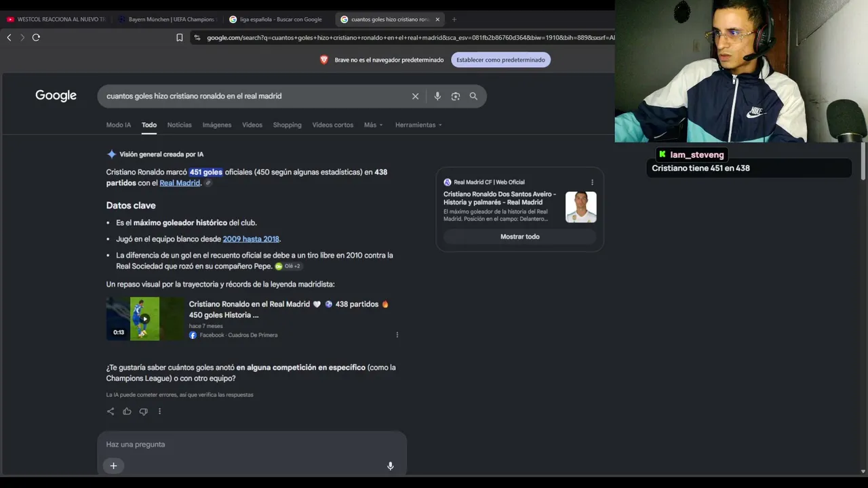Open the Videos results tab
This screenshot has width=868, height=488.
(x=252, y=125)
